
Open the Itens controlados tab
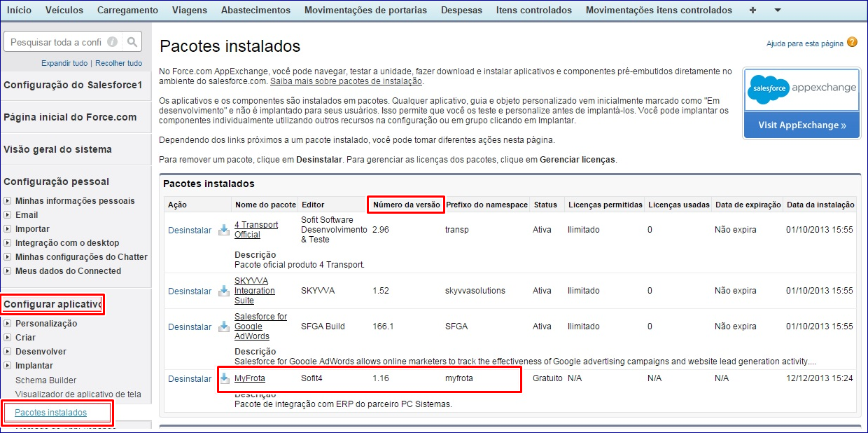533,10
